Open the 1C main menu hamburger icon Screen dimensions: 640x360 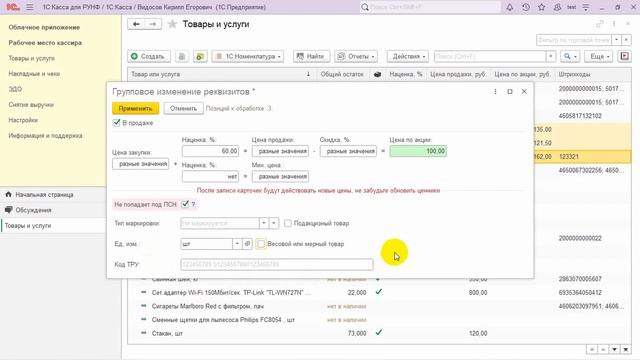click(x=30, y=7)
